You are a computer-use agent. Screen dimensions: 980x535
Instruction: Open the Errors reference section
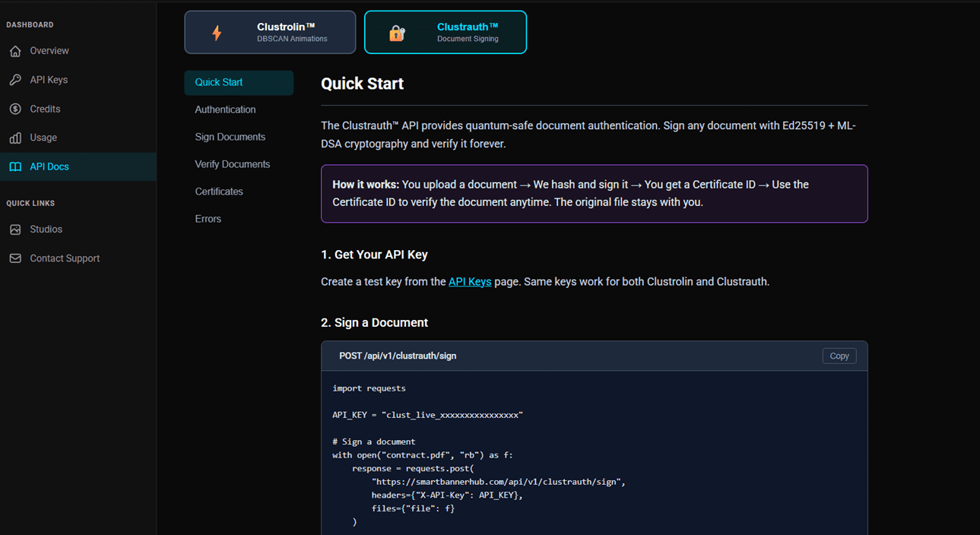208,218
